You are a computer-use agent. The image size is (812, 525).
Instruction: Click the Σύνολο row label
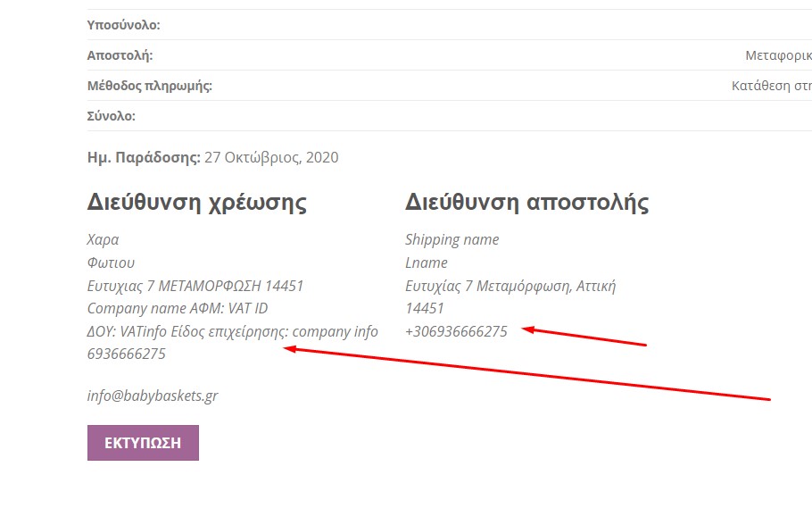click(x=111, y=116)
